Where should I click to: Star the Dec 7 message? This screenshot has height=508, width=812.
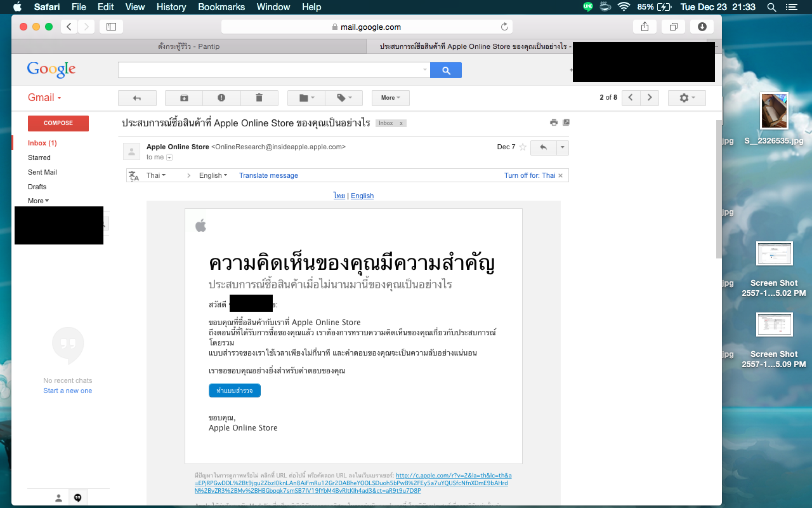[523, 147]
